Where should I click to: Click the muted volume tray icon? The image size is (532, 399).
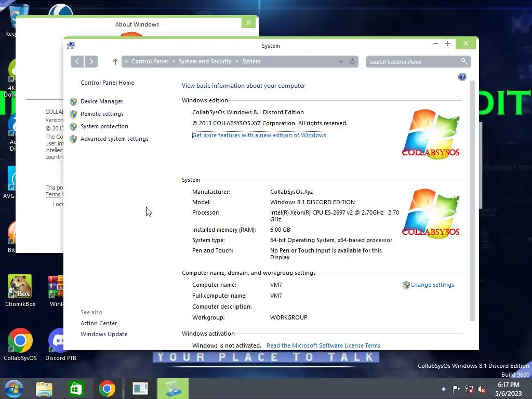click(482, 389)
